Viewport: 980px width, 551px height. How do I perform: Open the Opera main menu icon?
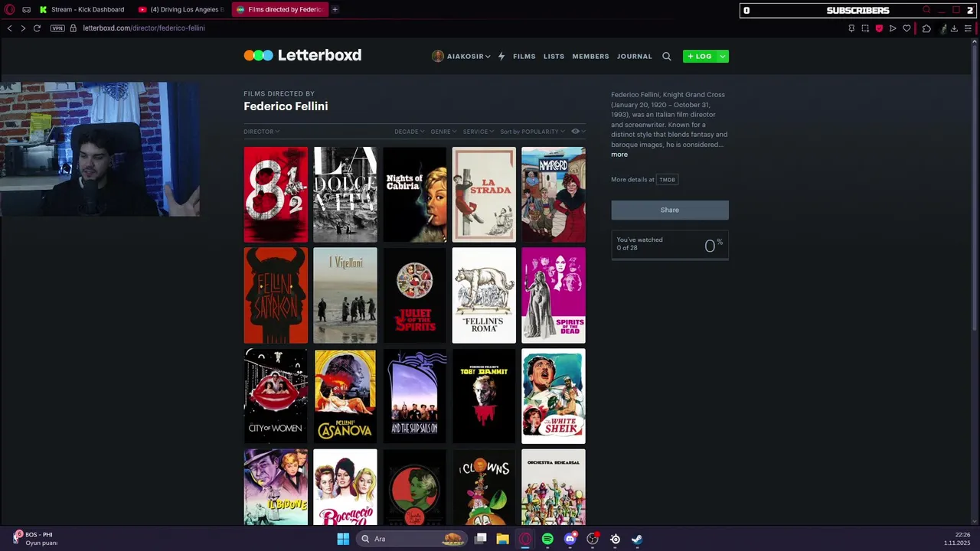click(9, 9)
